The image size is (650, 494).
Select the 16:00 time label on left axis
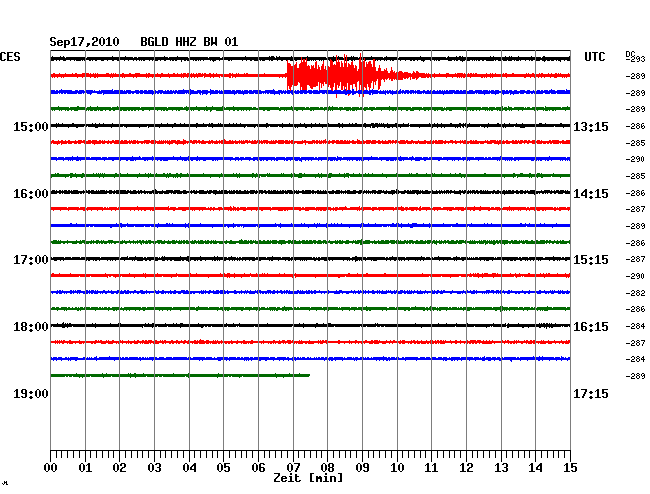pyautogui.click(x=32, y=193)
